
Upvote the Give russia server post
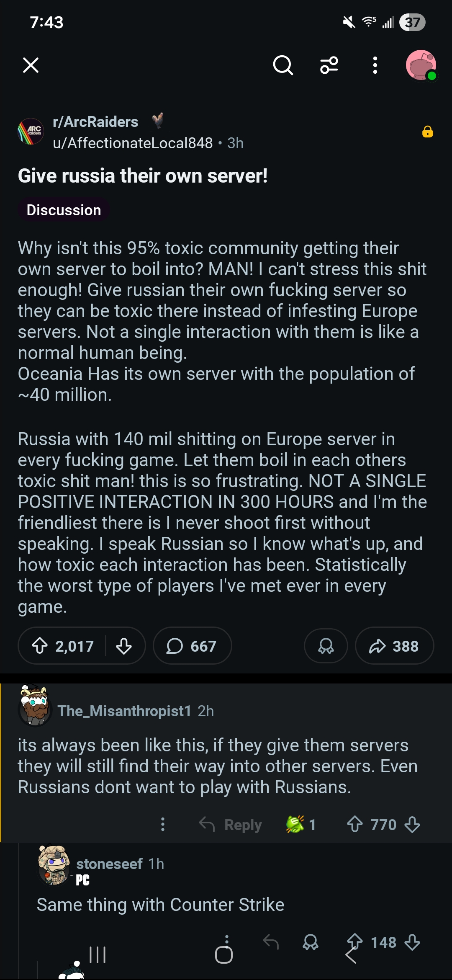point(40,646)
